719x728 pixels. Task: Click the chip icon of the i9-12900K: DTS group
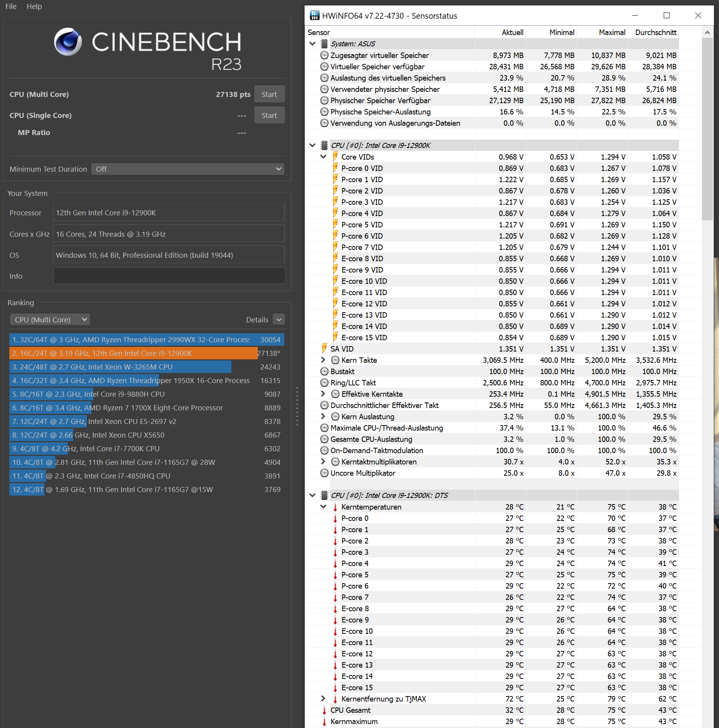(x=324, y=495)
